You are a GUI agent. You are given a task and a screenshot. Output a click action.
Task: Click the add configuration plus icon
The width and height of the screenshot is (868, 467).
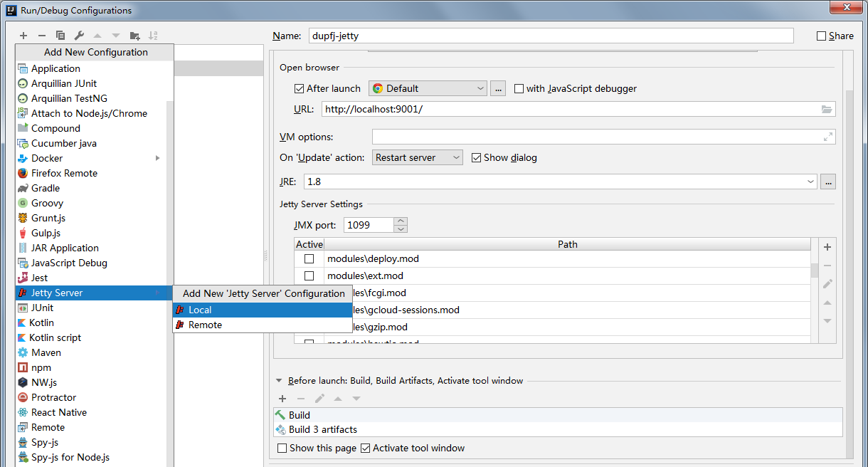[23, 36]
